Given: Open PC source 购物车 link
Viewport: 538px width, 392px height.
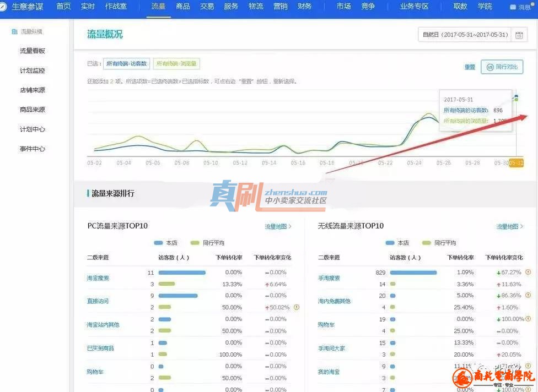Looking at the screenshot, I should click(95, 372).
